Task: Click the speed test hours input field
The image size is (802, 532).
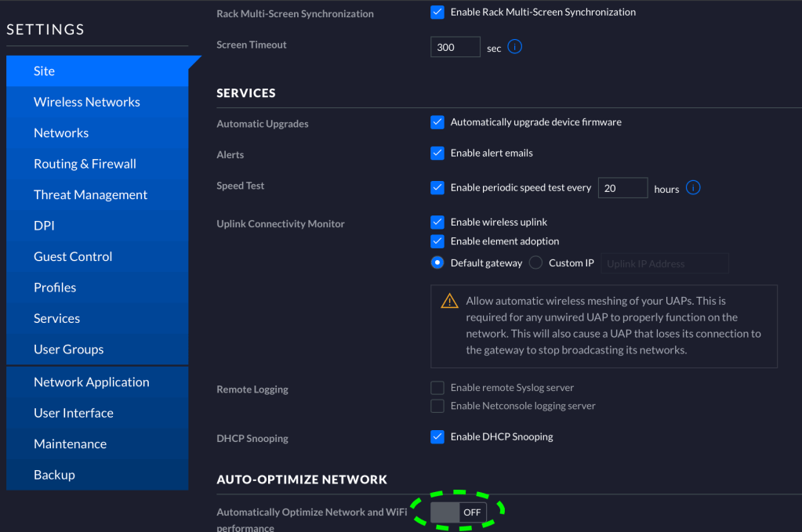Action: pyautogui.click(x=622, y=188)
